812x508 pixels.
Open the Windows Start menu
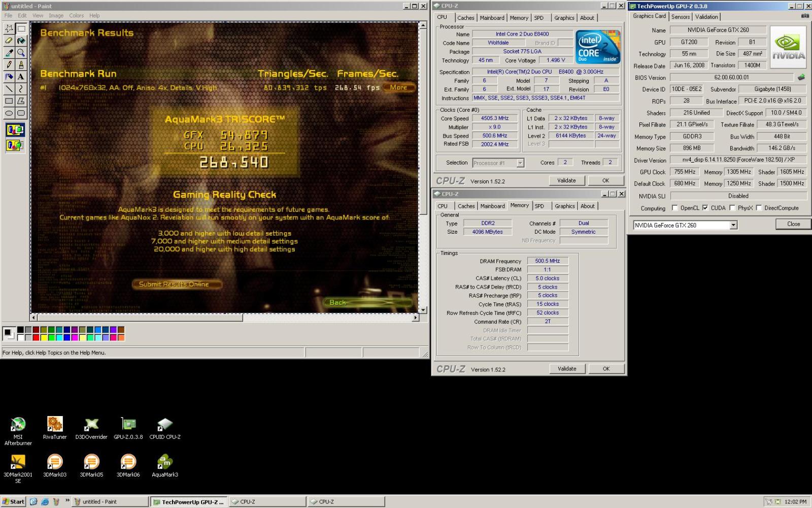click(x=14, y=501)
